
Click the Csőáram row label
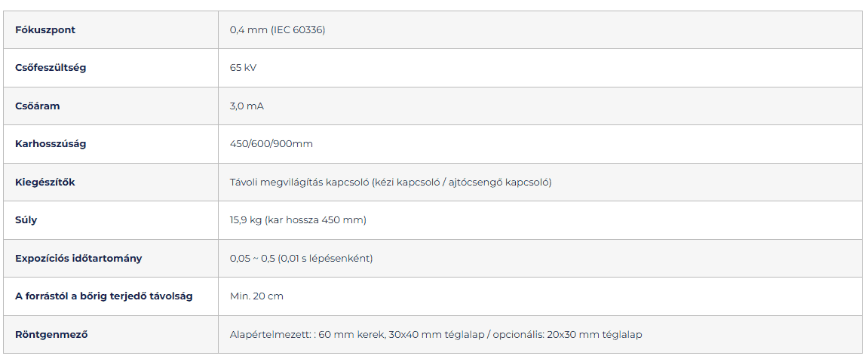point(38,106)
